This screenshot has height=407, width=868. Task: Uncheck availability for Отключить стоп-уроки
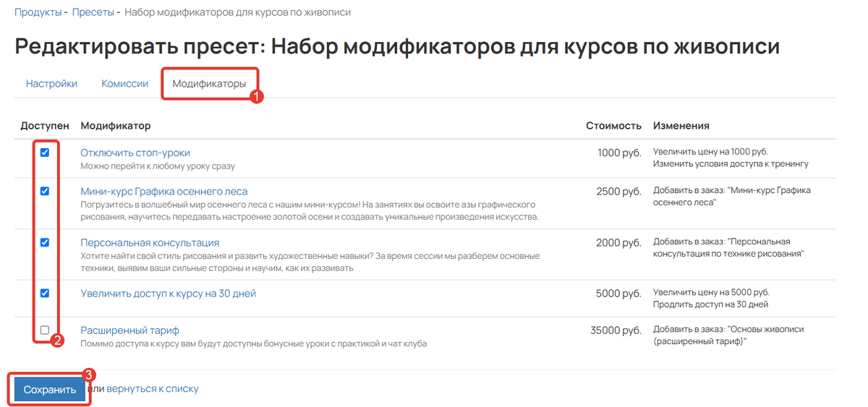point(45,153)
